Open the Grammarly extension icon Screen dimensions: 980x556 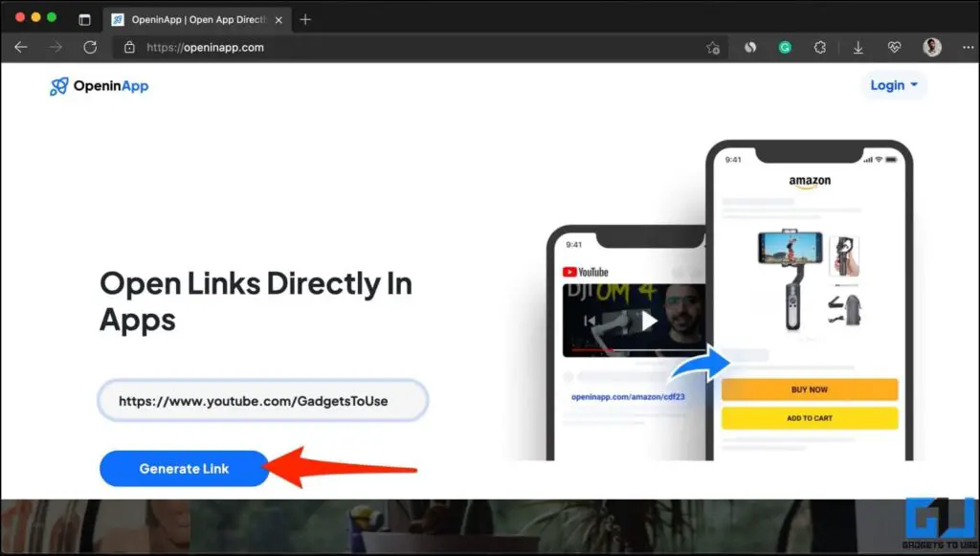click(x=785, y=47)
